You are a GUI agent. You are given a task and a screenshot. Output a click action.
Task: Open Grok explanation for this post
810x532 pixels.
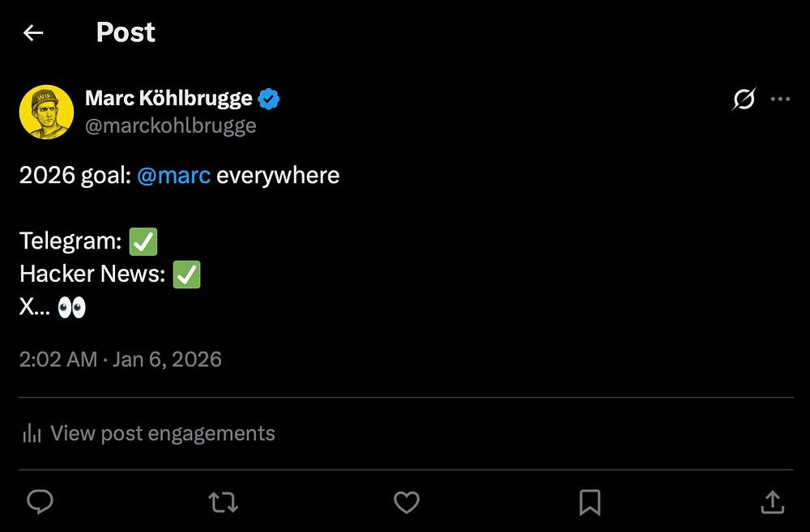tap(744, 100)
